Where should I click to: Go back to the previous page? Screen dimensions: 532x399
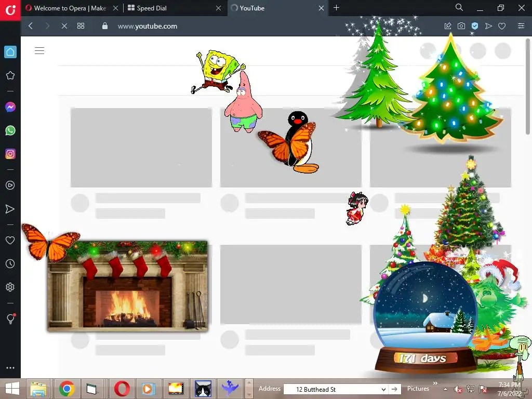(31, 26)
